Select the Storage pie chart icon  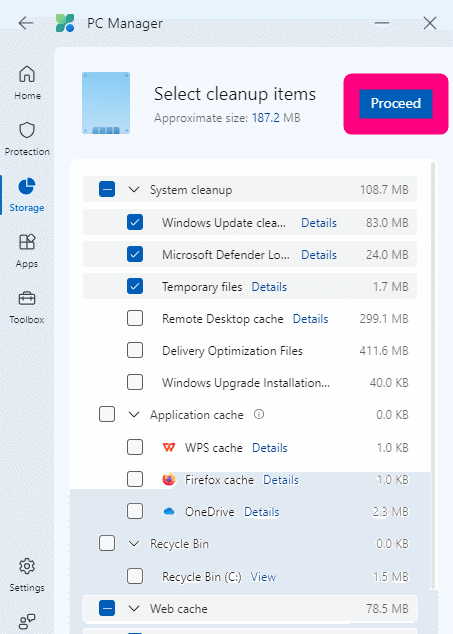pyautogui.click(x=27, y=186)
